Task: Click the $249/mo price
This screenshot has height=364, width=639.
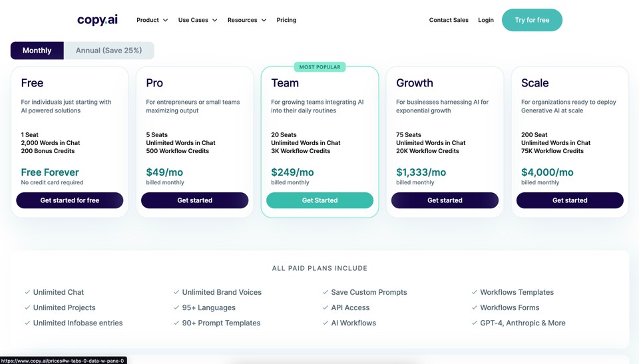Action: click(x=292, y=172)
